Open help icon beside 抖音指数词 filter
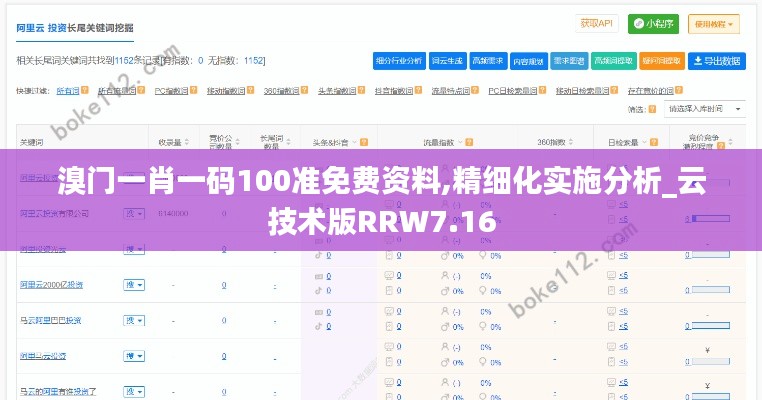The width and height of the screenshot is (762, 400). click(x=418, y=90)
